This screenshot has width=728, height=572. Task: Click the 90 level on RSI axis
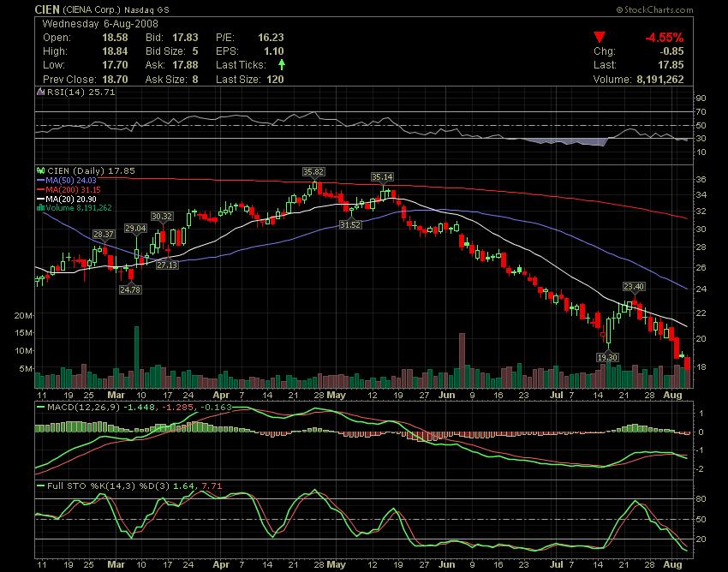pyautogui.click(x=701, y=98)
